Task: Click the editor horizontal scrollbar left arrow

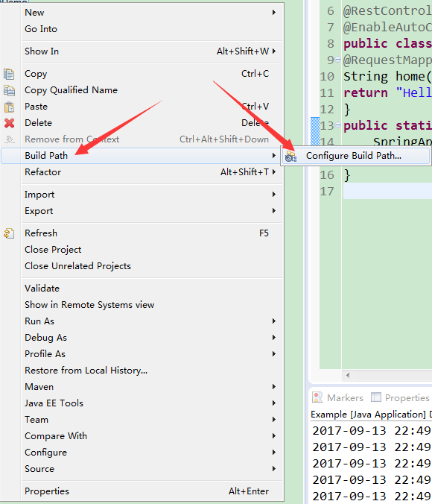Action: tap(348, 375)
